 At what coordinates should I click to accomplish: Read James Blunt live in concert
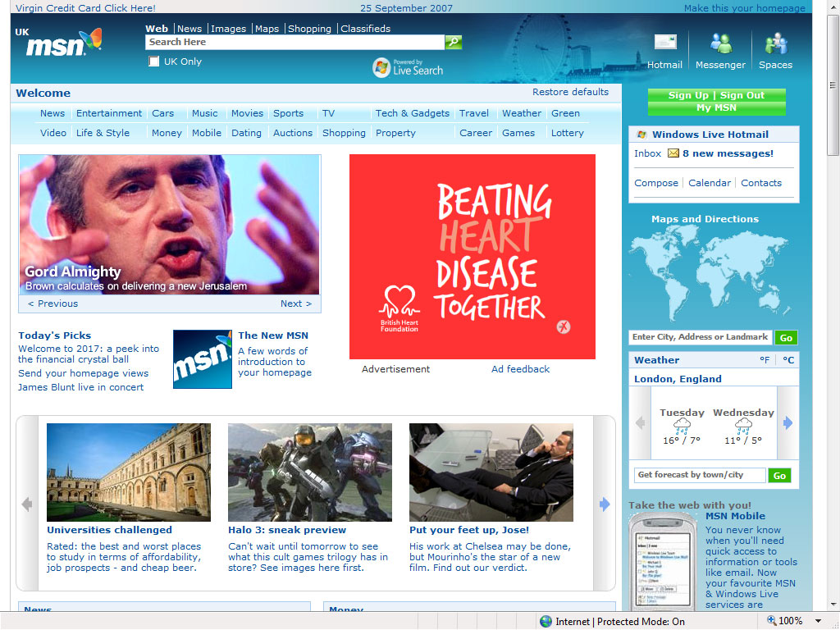coord(81,387)
